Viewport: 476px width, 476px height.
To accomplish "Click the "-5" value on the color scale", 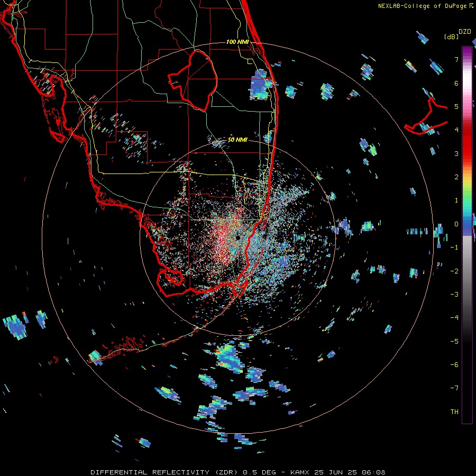I will pos(454,342).
